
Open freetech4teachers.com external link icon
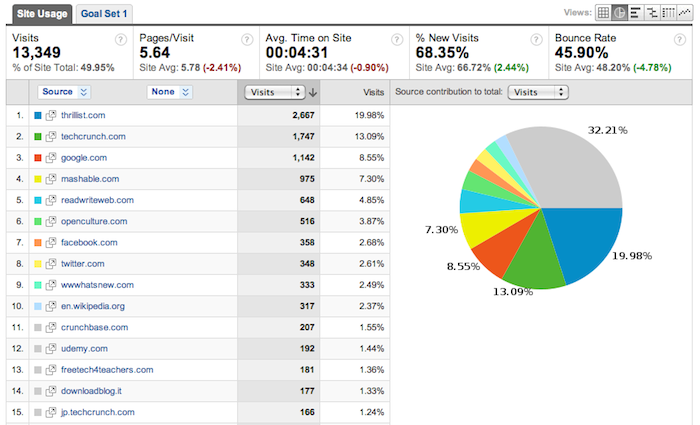pos(51,370)
